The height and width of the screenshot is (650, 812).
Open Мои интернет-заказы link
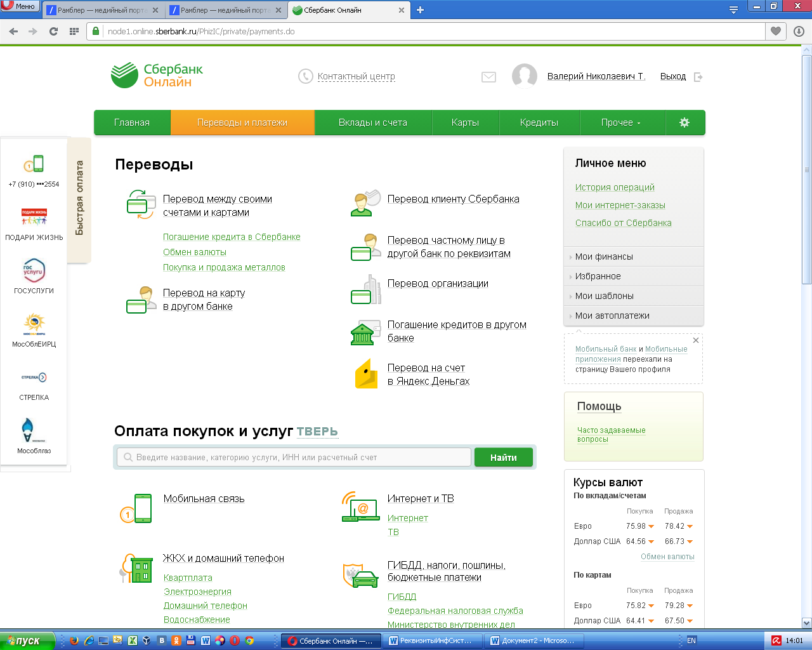pyautogui.click(x=620, y=205)
